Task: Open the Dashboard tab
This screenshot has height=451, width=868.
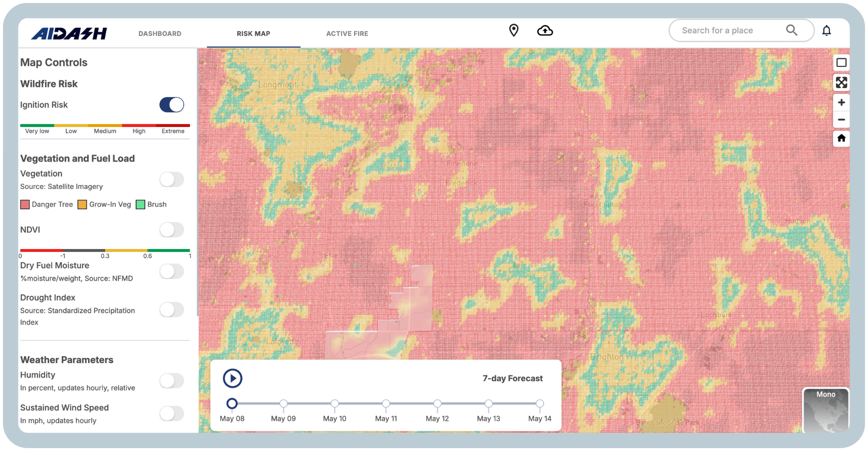Action: pos(160,33)
